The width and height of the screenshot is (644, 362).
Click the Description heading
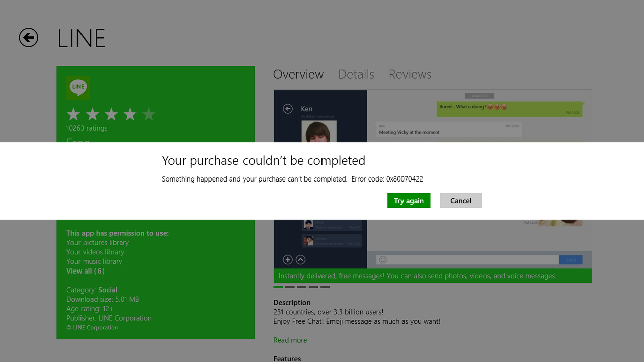point(292,303)
